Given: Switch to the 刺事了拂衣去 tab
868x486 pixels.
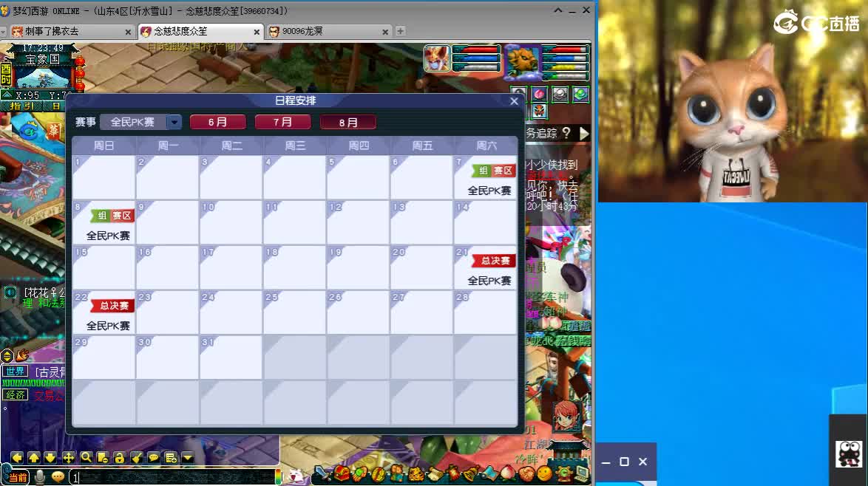Looking at the screenshot, I should point(71,32).
